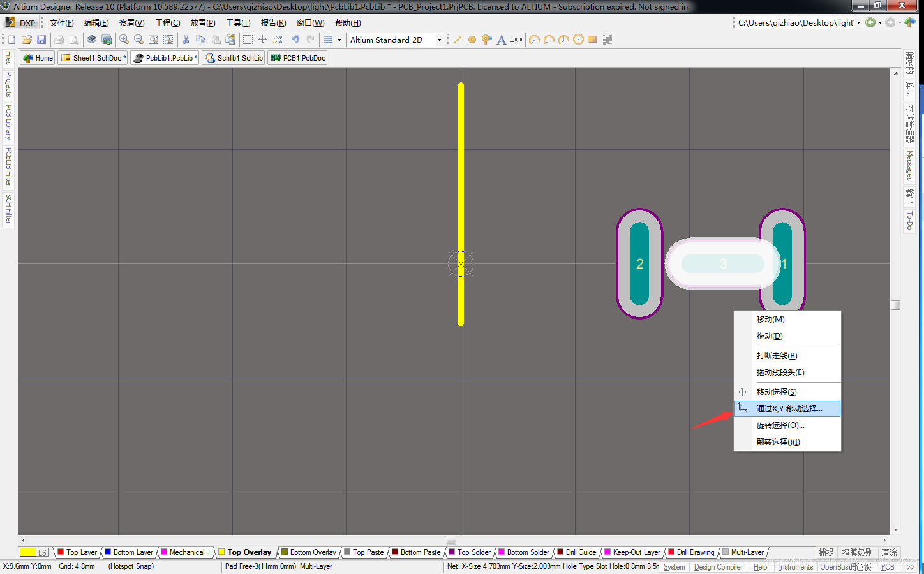This screenshot has width=924, height=574.
Task: Click the Design Compiler status button
Action: [718, 567]
